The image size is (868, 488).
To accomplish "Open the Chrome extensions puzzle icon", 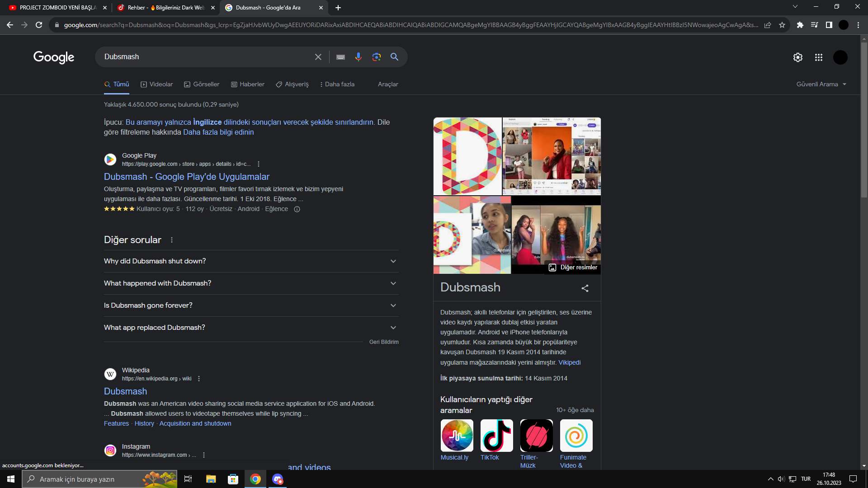I will [x=800, y=25].
